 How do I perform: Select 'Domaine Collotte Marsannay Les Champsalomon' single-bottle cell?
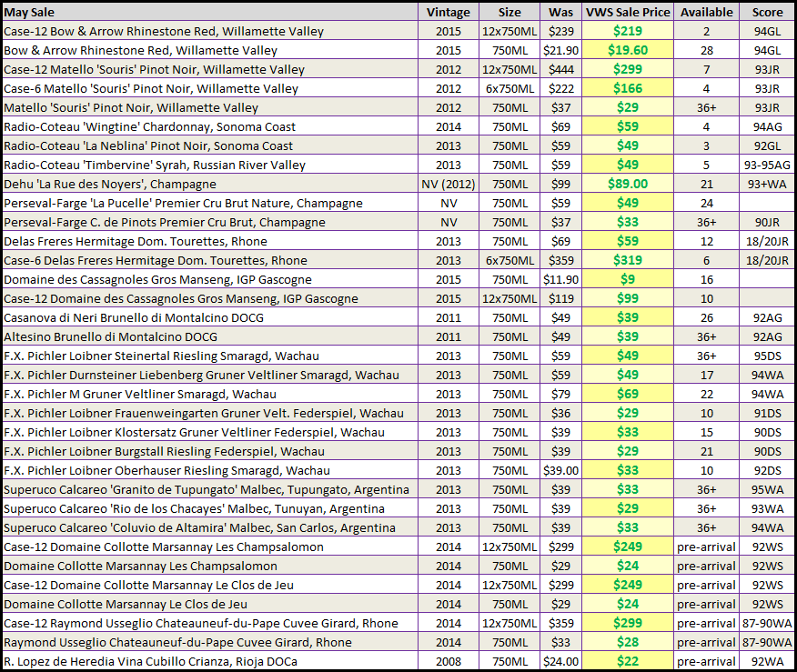click(210, 566)
